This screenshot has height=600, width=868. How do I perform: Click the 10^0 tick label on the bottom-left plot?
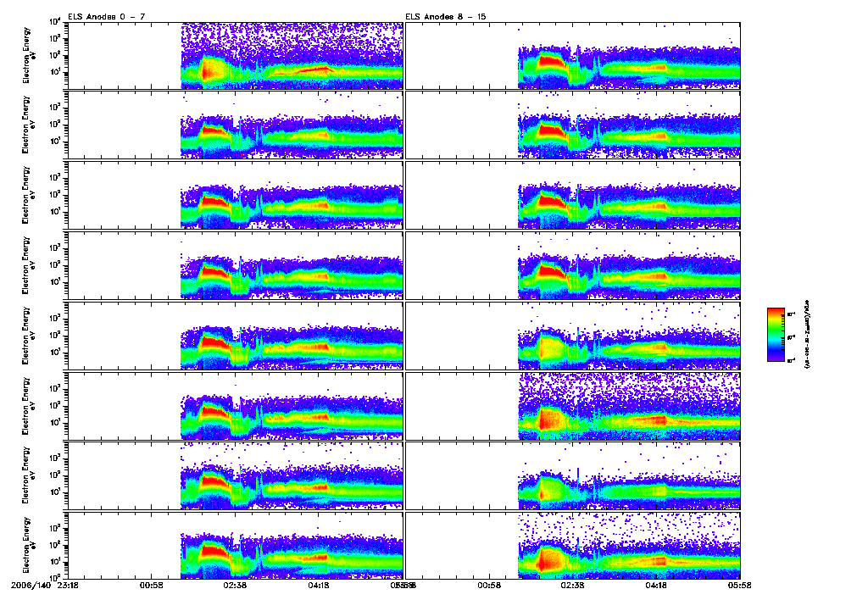(x=54, y=578)
